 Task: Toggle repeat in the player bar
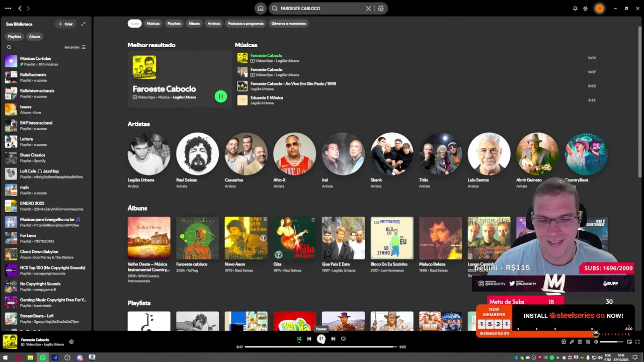click(x=343, y=339)
